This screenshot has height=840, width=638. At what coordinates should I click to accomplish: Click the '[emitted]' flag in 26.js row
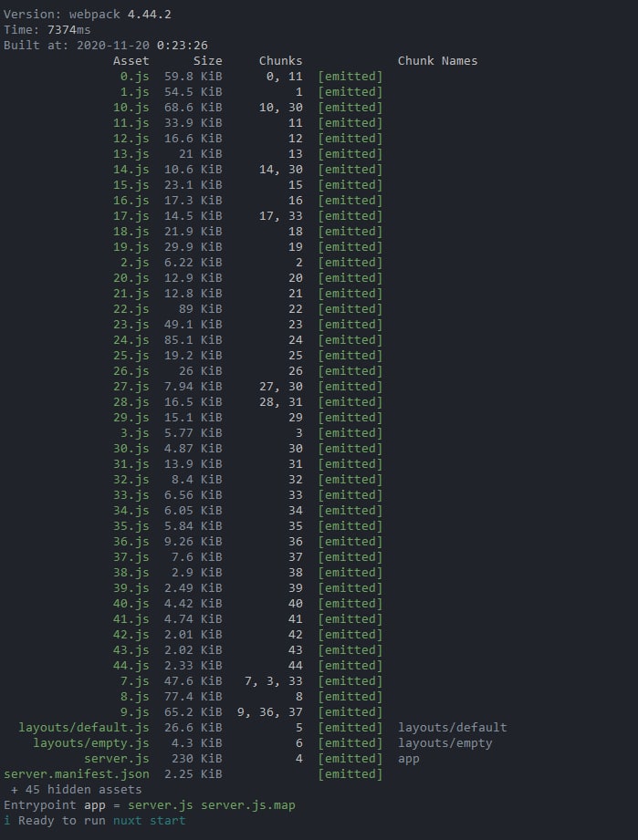[x=350, y=371]
